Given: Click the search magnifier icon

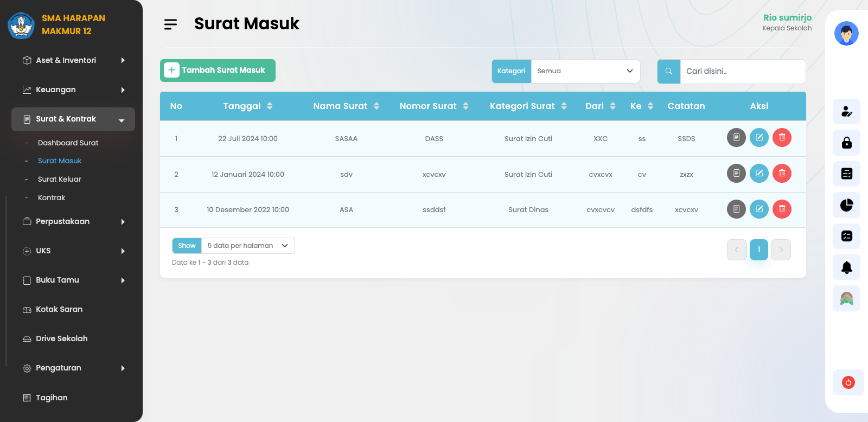Looking at the screenshot, I should [668, 71].
